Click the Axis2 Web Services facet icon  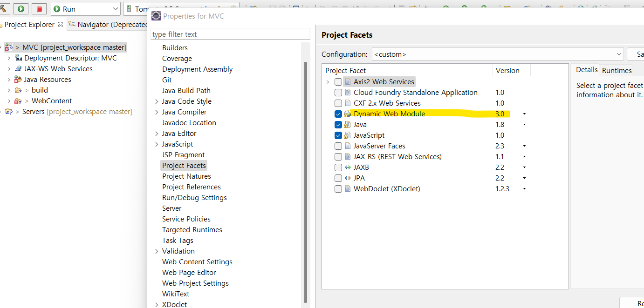click(x=348, y=82)
